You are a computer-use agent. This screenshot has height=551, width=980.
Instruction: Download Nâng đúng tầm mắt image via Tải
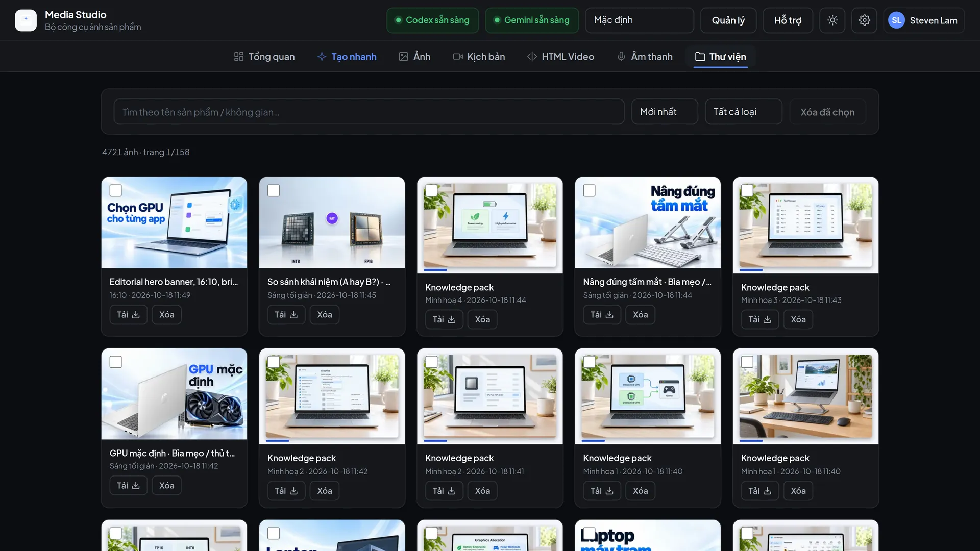click(602, 315)
